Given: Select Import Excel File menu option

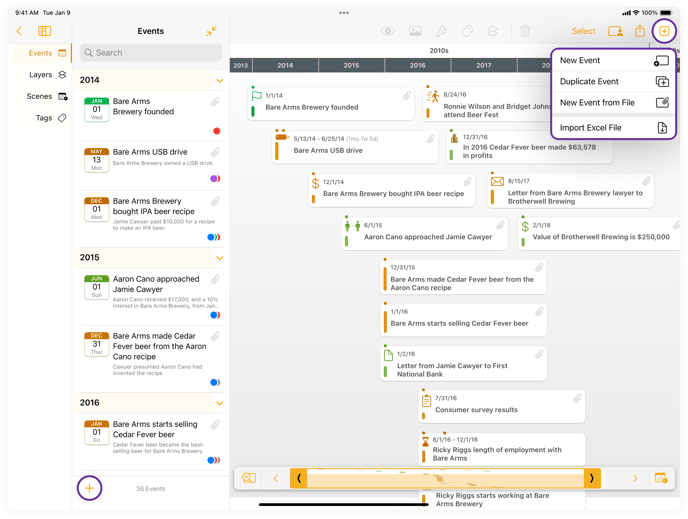Looking at the screenshot, I should [x=613, y=128].
